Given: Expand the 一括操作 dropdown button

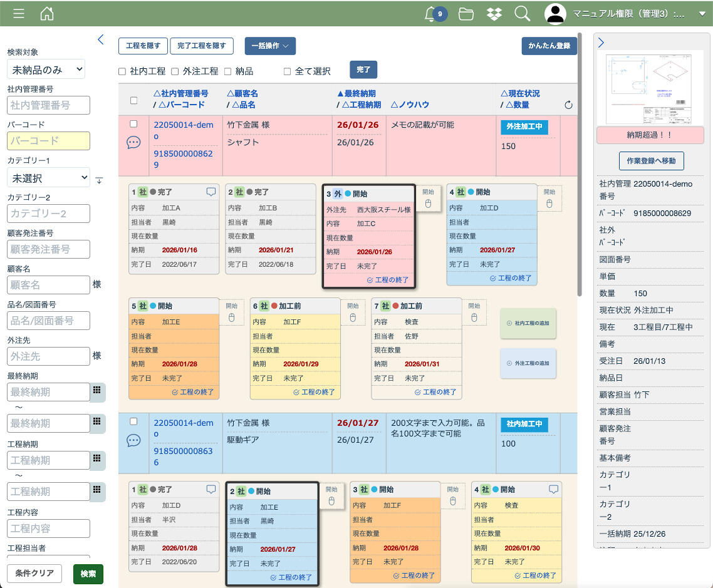Looking at the screenshot, I should pos(270,46).
